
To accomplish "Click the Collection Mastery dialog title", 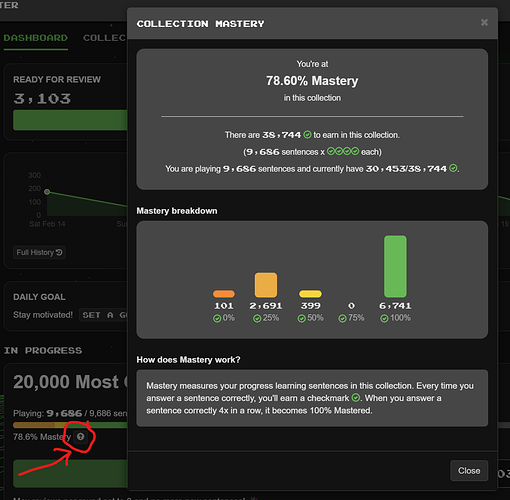I will 200,24.
